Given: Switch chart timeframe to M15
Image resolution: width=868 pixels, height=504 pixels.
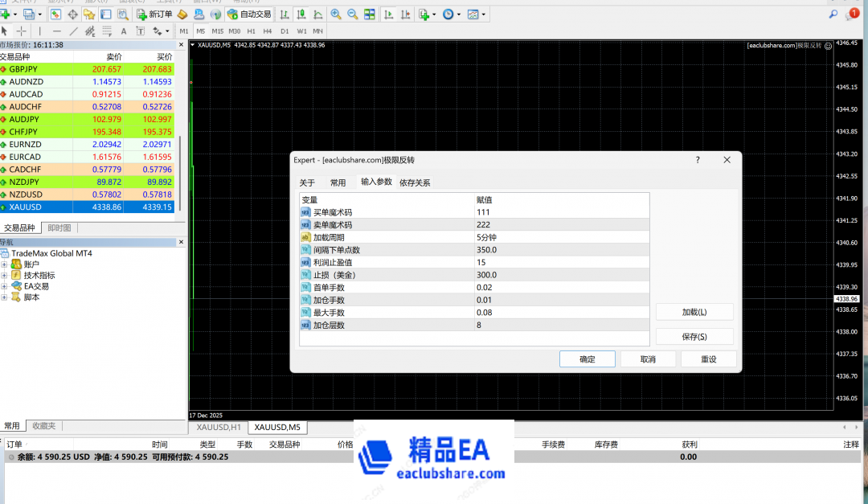Looking at the screenshot, I should [217, 31].
